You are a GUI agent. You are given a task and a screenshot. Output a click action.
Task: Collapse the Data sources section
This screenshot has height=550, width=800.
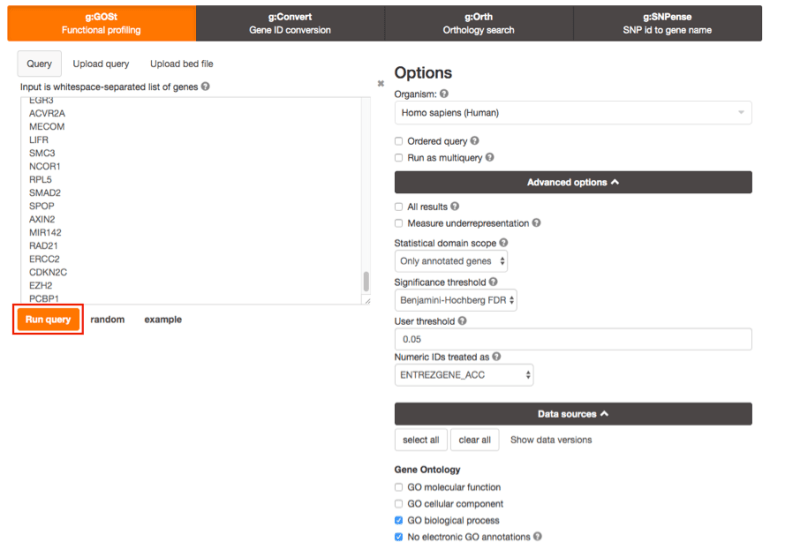573,414
